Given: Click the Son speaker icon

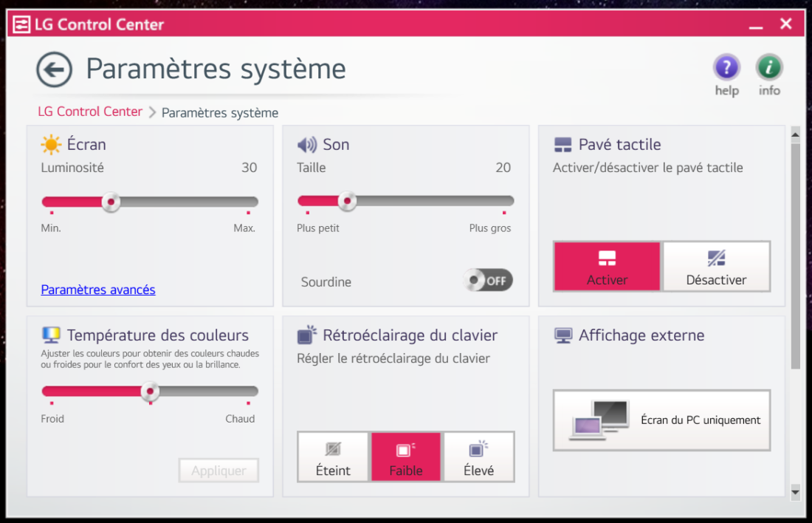Looking at the screenshot, I should point(306,145).
